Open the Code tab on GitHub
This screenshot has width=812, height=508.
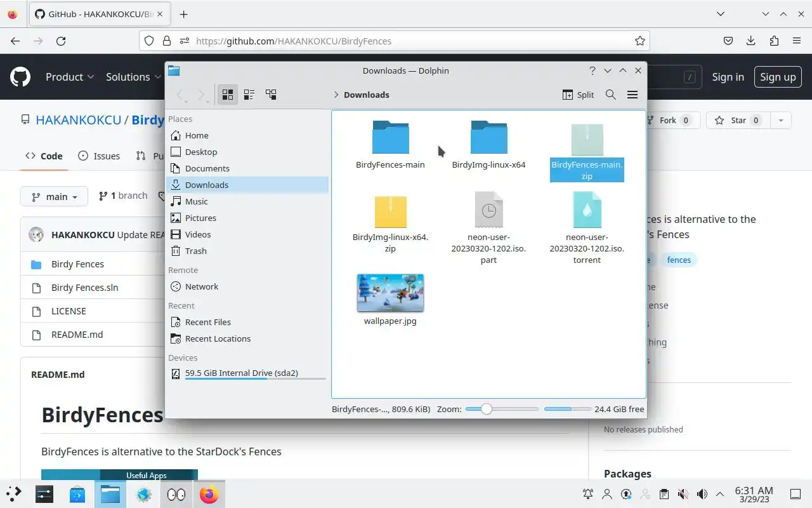[44, 156]
